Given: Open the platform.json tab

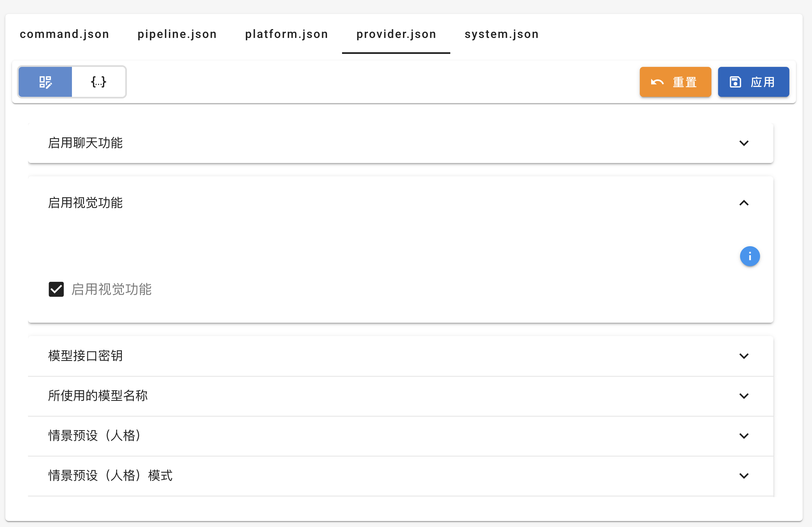Looking at the screenshot, I should coord(286,34).
